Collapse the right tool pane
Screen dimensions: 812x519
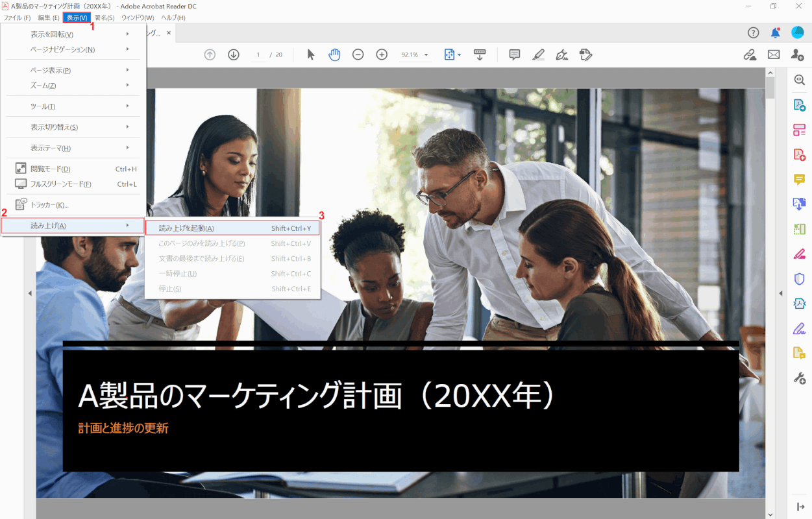coord(799,508)
